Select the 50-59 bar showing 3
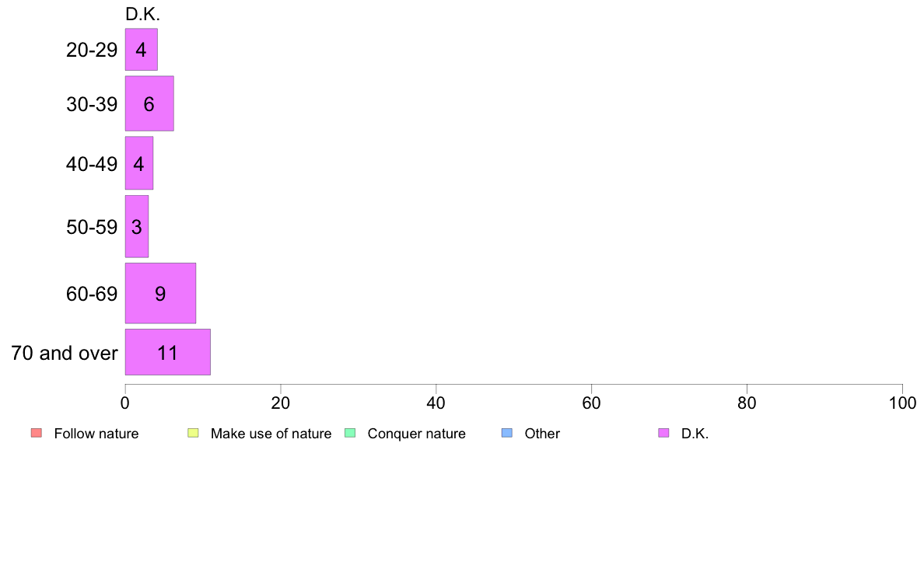The width and height of the screenshot is (924, 572). coord(137,227)
